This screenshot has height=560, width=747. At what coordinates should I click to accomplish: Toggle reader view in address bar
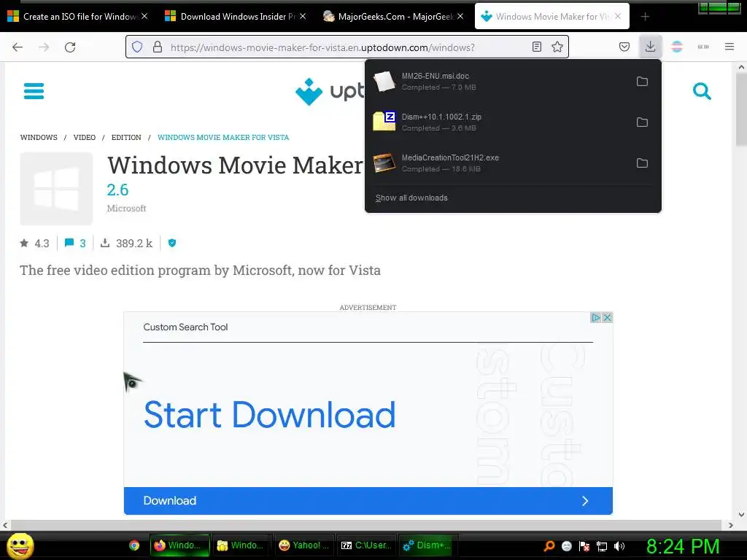(x=537, y=47)
